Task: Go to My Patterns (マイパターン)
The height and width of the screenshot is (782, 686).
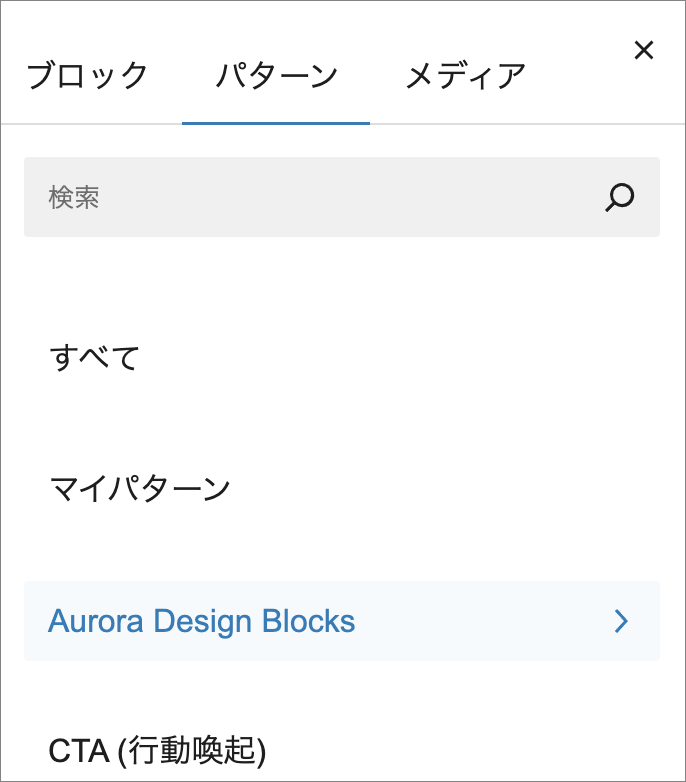Action: pyautogui.click(x=140, y=489)
